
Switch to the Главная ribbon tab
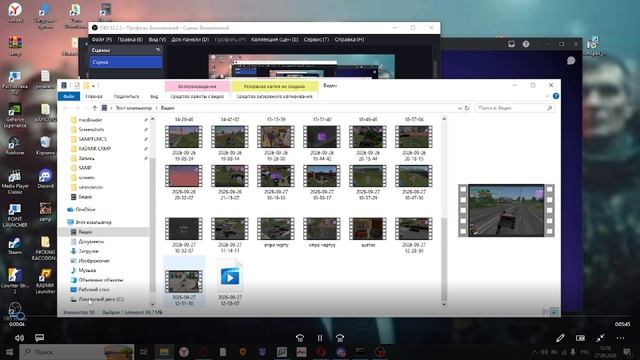(x=94, y=96)
